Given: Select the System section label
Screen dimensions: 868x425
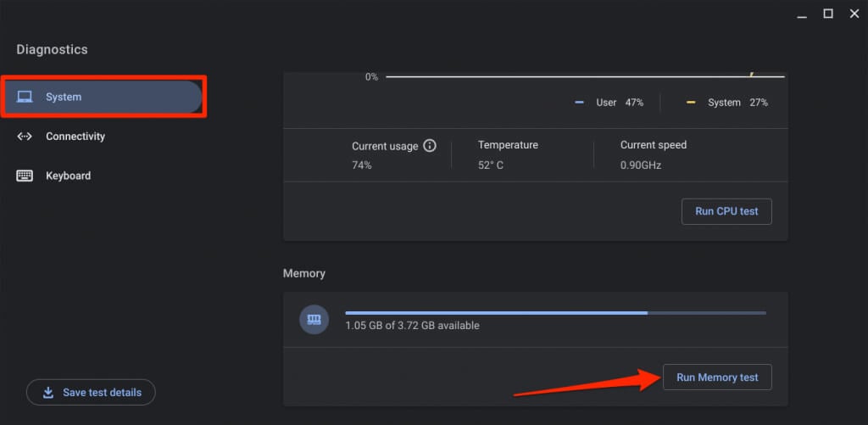Looking at the screenshot, I should 64,97.
